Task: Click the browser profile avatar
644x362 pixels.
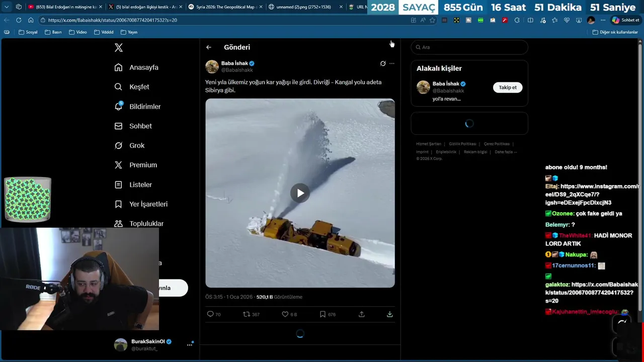Action: pos(591,20)
